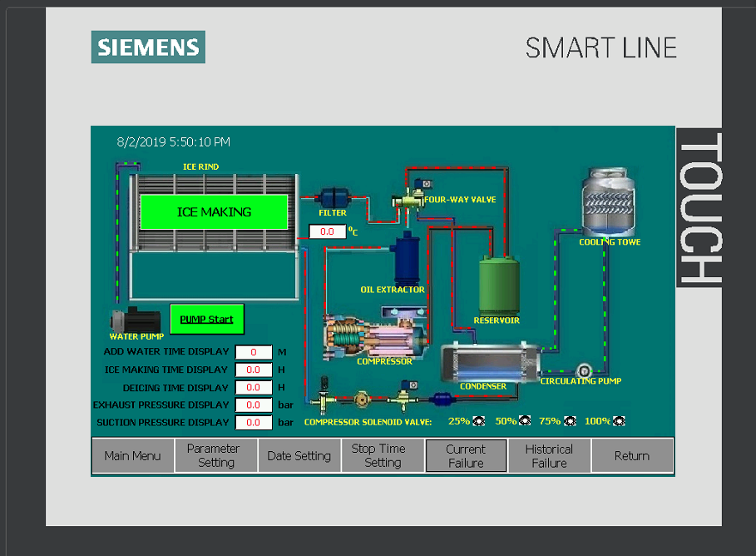Click the blue oil extractor icon
Screen dimensions: 756x556
(407, 259)
